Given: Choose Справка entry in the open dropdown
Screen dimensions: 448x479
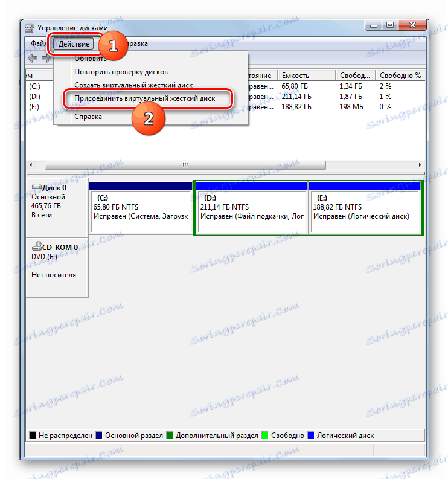Looking at the screenshot, I should pyautogui.click(x=88, y=117).
